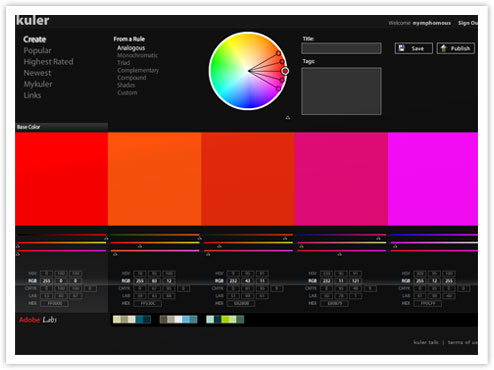Screen dimensions: 494x370
Task: Click the Base Color label tab
Action: (61, 127)
